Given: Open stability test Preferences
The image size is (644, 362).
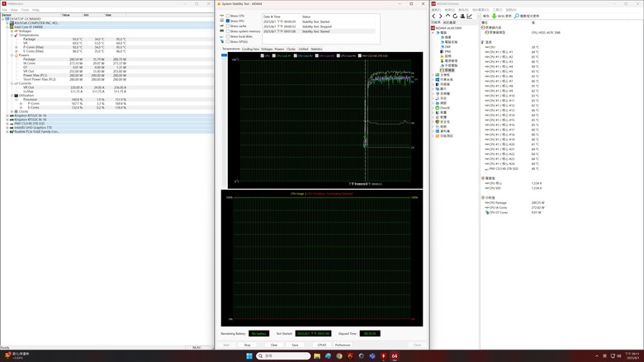Looking at the screenshot, I should [343, 346].
